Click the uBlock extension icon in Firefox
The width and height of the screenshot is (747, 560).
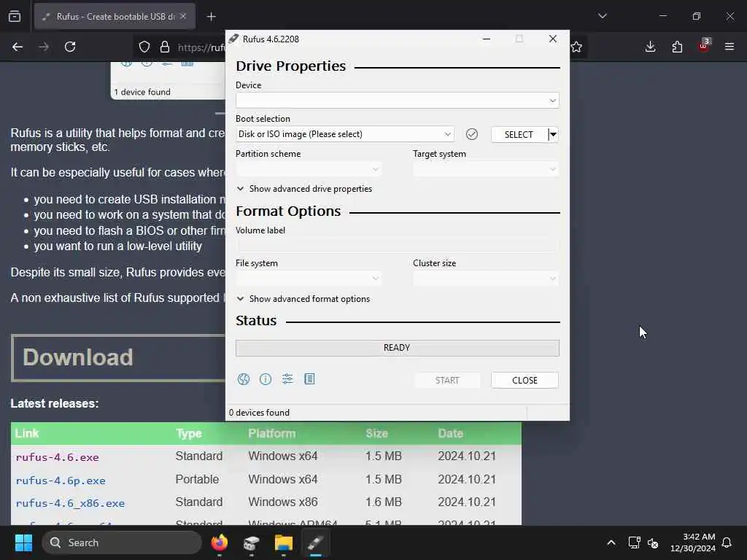(704, 46)
